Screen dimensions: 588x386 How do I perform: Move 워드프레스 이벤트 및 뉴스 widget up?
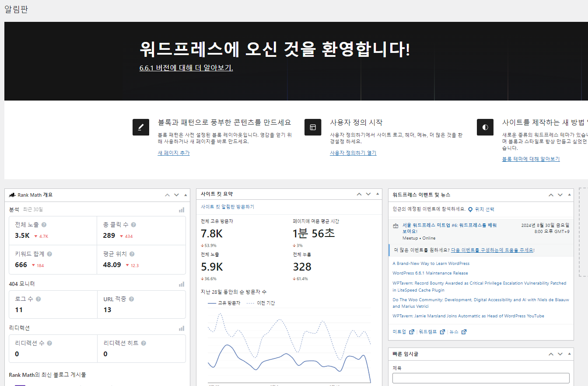551,195
